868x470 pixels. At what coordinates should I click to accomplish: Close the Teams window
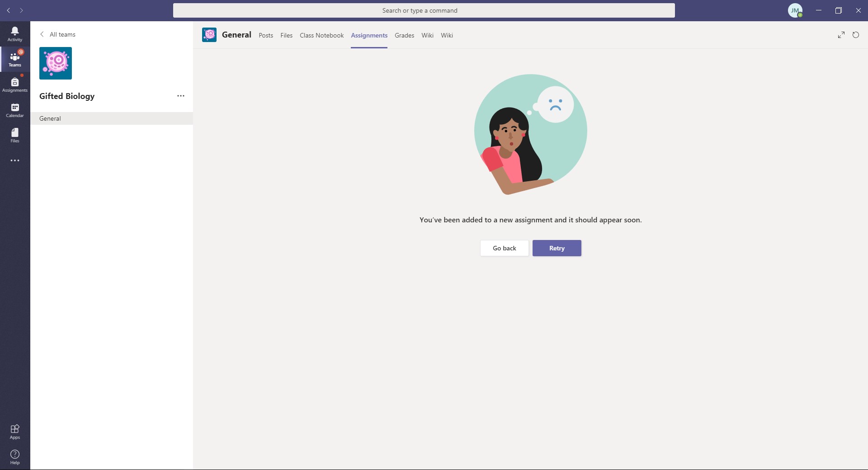pos(859,10)
